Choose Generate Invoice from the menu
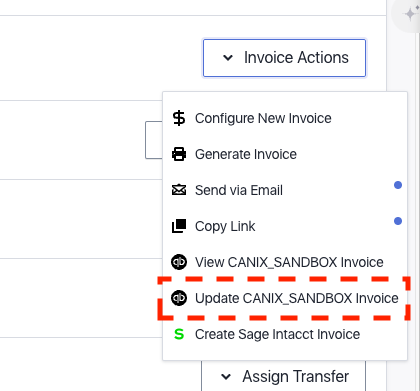The width and height of the screenshot is (420, 391). (x=285, y=154)
